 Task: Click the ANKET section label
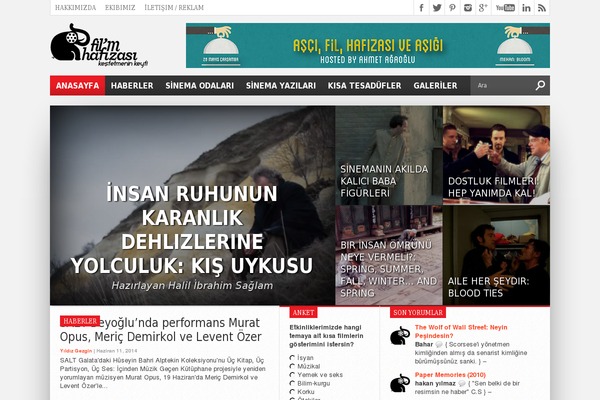303,312
